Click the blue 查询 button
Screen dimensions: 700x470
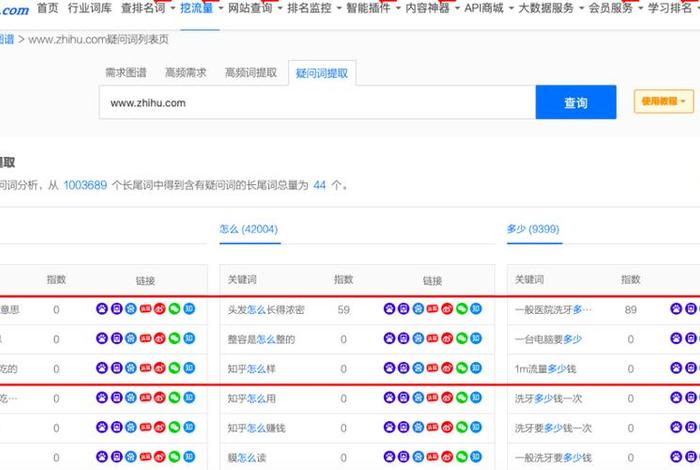tap(576, 102)
